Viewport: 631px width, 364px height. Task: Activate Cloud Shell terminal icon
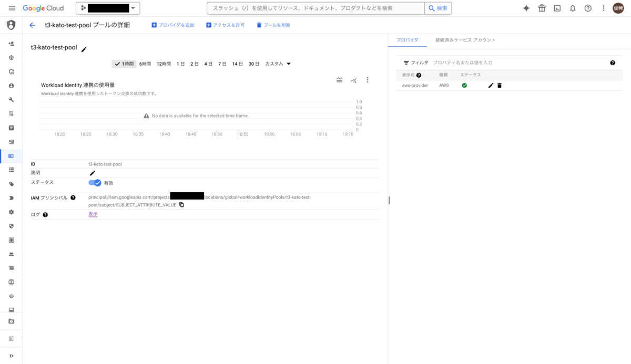point(557,8)
